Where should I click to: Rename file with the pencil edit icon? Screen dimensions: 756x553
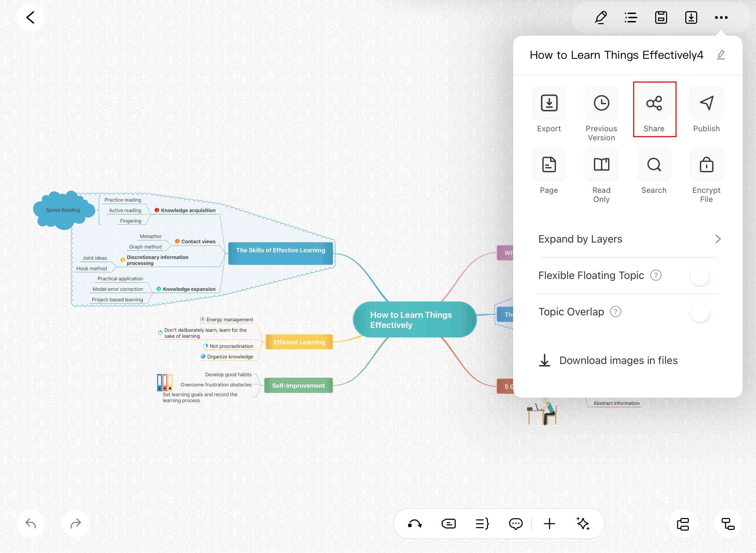tap(721, 55)
